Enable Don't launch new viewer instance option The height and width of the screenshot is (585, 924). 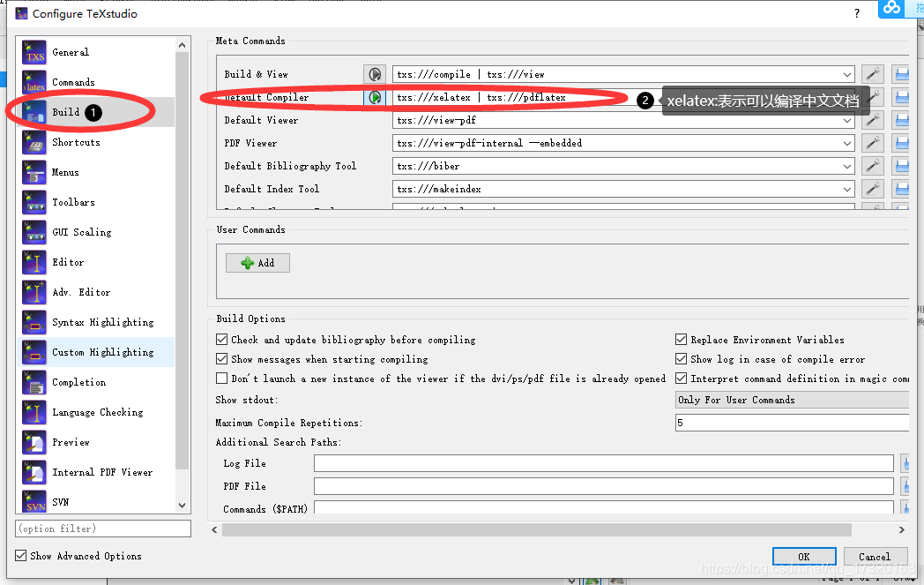221,378
